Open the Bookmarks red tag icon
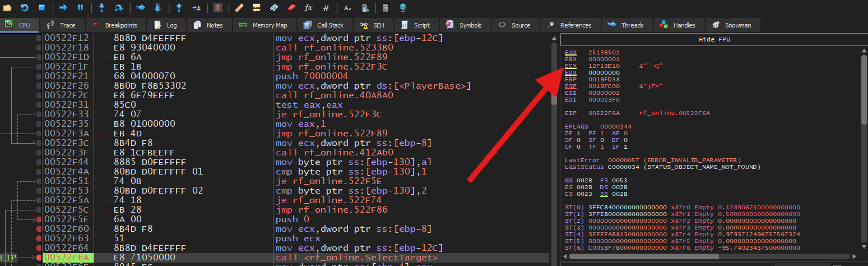Image resolution: width=868 pixels, height=266 pixels. pyautogui.click(x=291, y=8)
